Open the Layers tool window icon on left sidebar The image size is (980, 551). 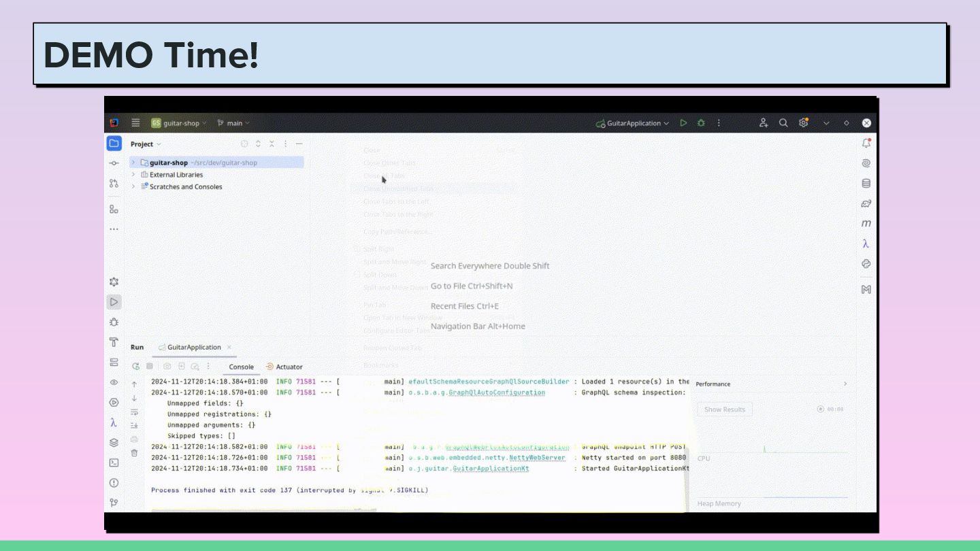[114, 443]
